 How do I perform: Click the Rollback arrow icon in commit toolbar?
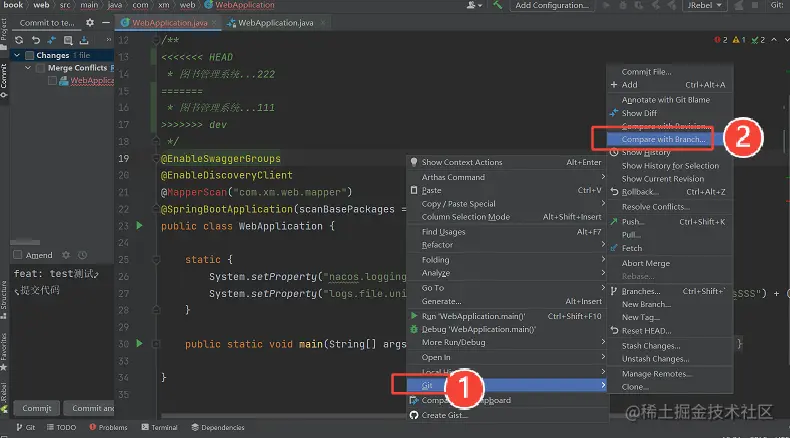[x=36, y=40]
